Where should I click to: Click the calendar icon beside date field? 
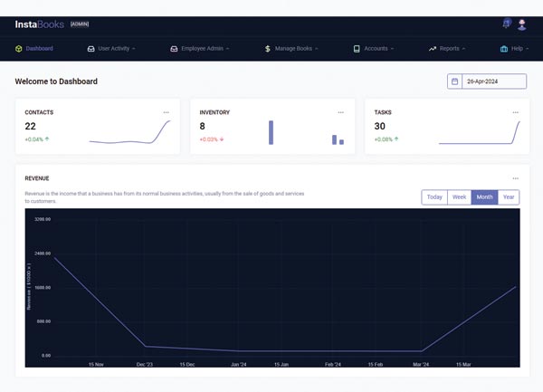[x=454, y=81]
